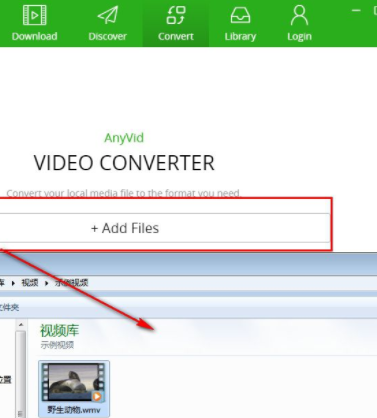Select the 野生动物.wmv video thumbnail
Screen dimensions: 377x418
click(x=74, y=382)
